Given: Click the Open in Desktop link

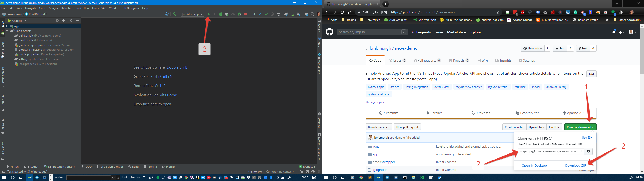Looking at the screenshot, I should 534,165.
